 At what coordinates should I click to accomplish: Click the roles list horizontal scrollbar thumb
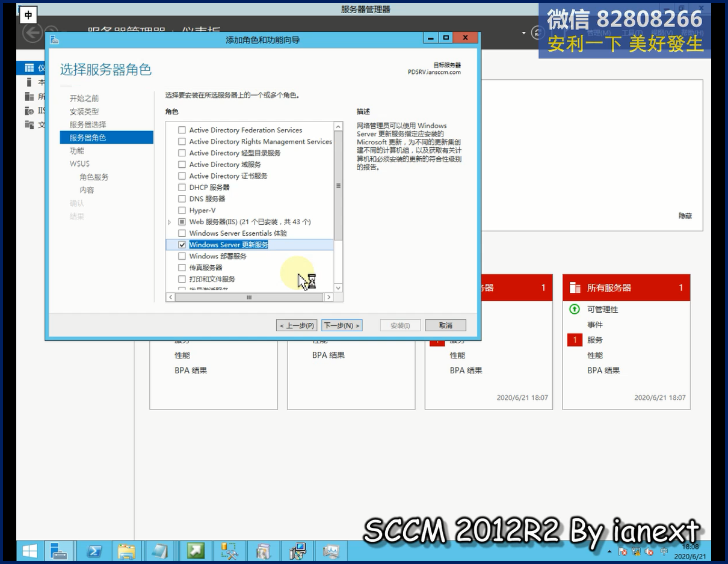pyautogui.click(x=249, y=297)
